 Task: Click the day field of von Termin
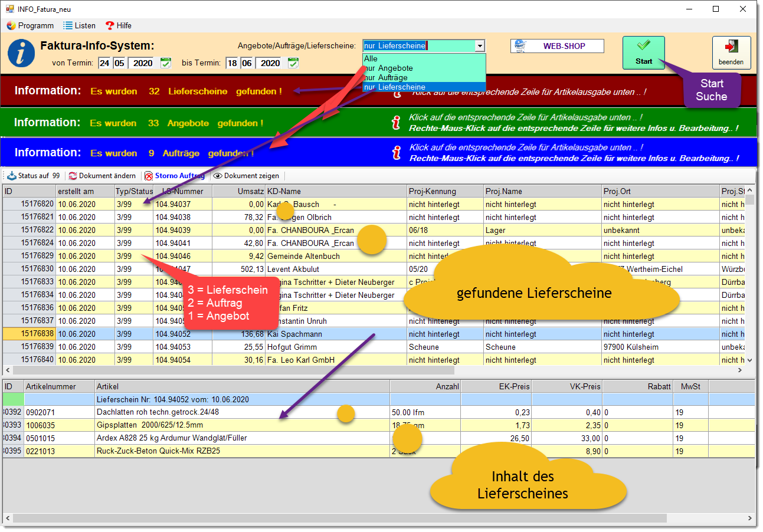(104, 63)
